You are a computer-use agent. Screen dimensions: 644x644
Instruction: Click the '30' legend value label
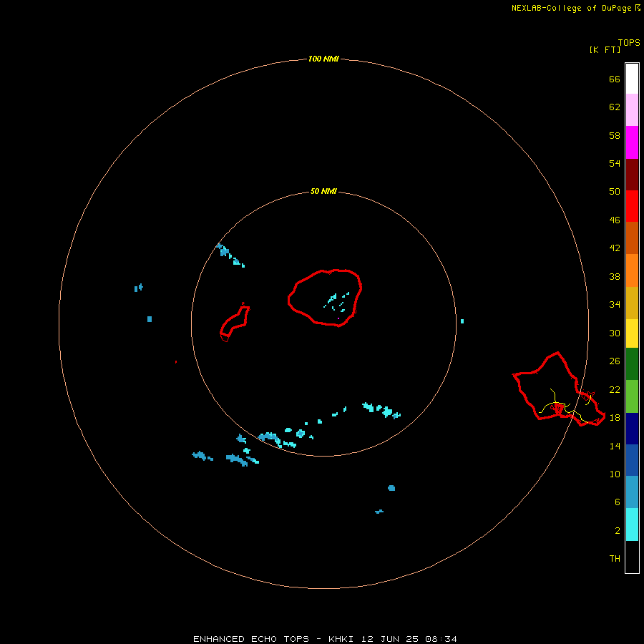tap(615, 333)
